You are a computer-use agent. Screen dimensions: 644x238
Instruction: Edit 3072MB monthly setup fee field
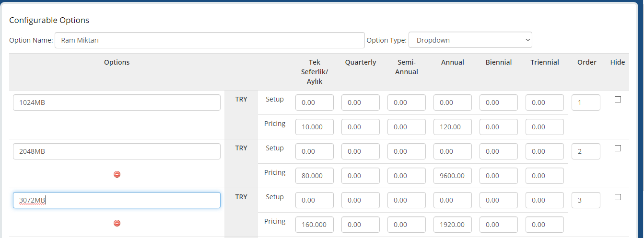pyautogui.click(x=315, y=200)
